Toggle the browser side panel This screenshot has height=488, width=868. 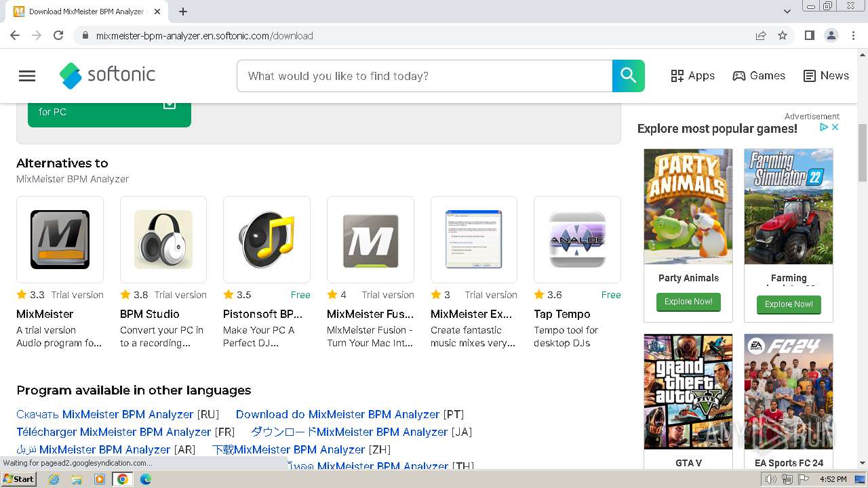(x=809, y=35)
